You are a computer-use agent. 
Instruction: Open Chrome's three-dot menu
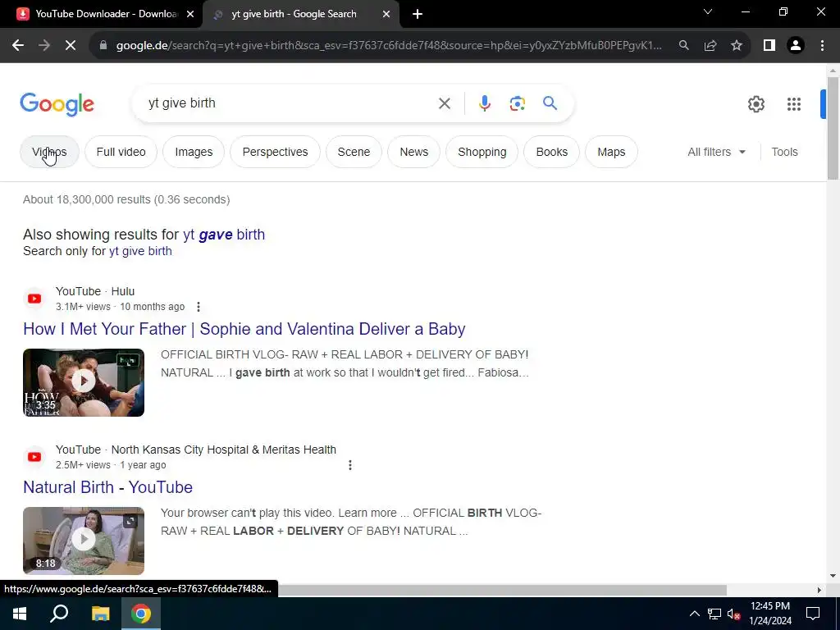click(x=822, y=46)
